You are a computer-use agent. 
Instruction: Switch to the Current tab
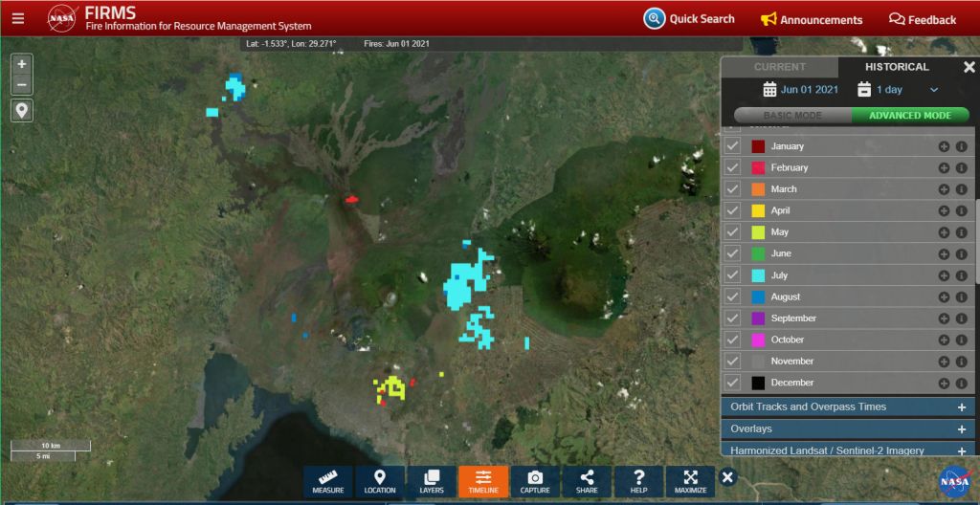[x=779, y=67]
